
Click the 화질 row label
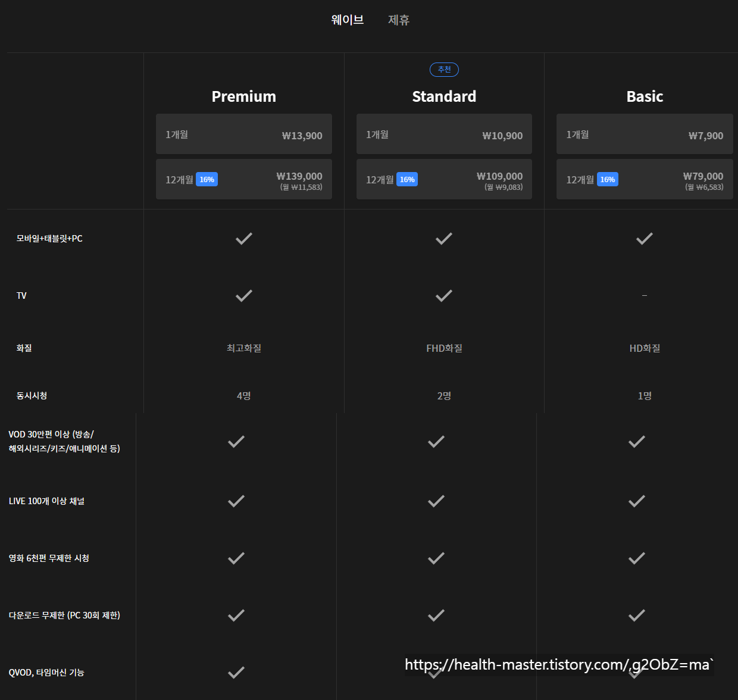pyautogui.click(x=24, y=348)
